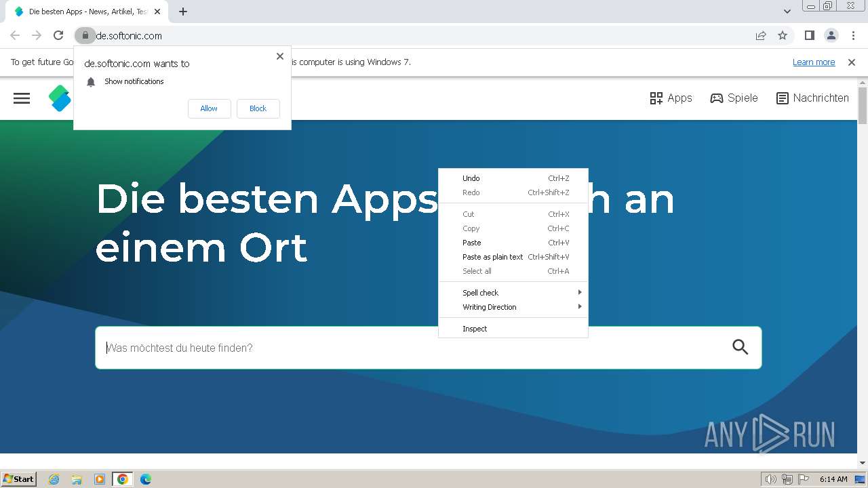Expand the Spell check submenu

coord(513,293)
